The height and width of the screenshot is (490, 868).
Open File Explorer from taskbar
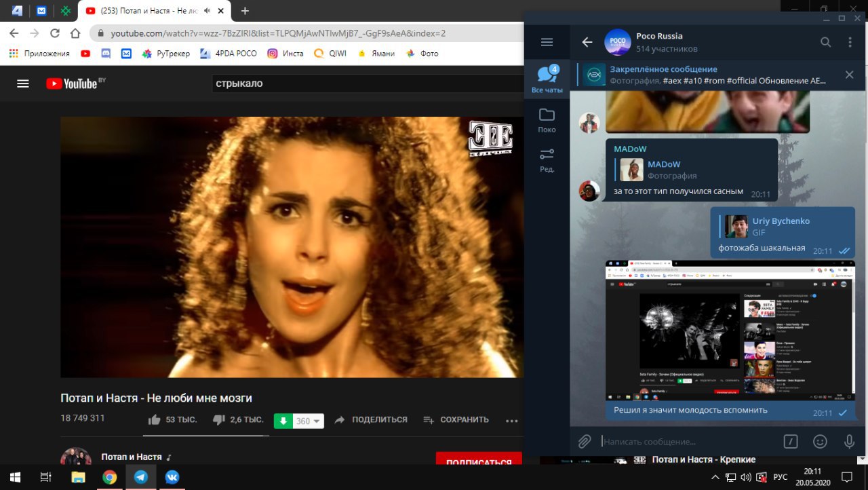pyautogui.click(x=78, y=477)
